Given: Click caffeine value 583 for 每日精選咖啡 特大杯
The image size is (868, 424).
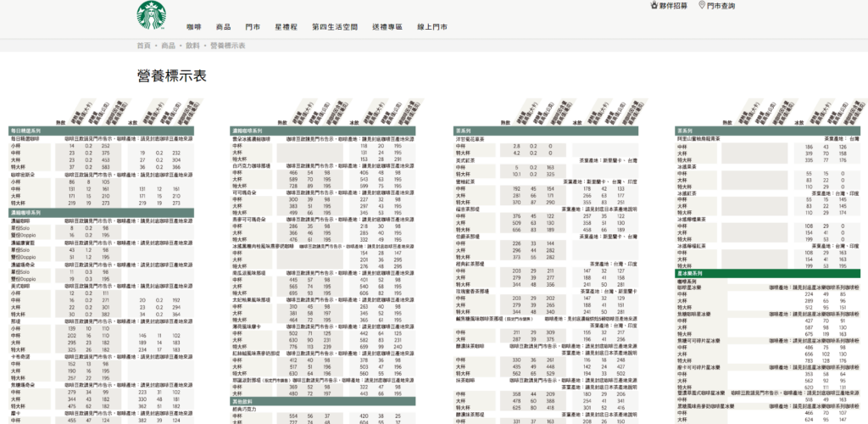Looking at the screenshot, I should pos(106,166).
